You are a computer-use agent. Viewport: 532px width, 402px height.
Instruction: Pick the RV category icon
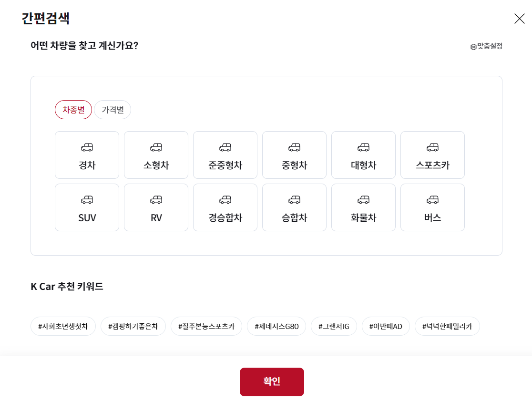click(x=156, y=207)
